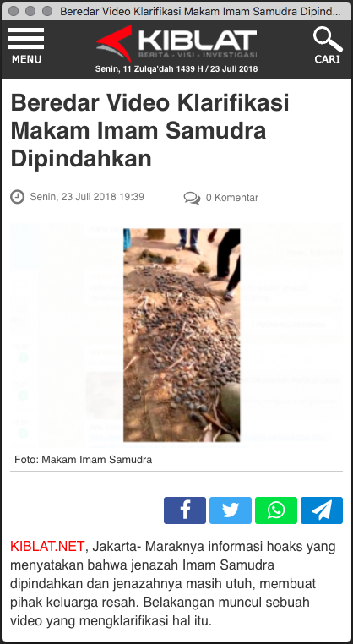Click the publish date Senin, 23 Juli 2018

pyautogui.click(x=73, y=197)
